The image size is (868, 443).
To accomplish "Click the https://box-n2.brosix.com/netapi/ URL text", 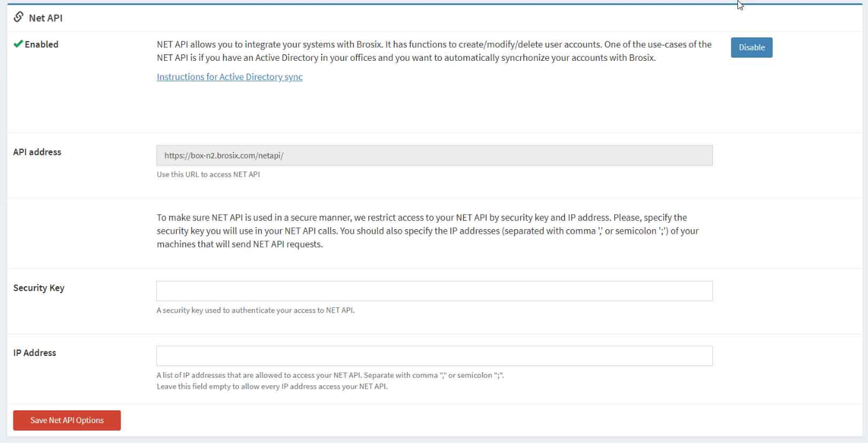I will [224, 156].
